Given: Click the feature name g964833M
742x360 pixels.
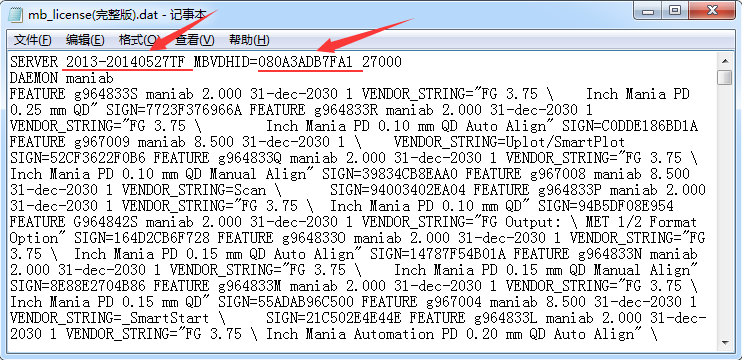Looking at the screenshot, I should tap(250, 286).
